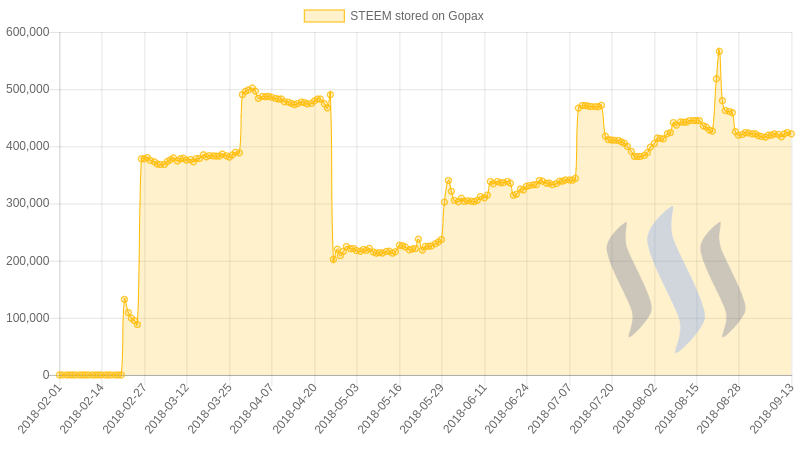Select the 2018-02-01 x-axis label

(40, 409)
